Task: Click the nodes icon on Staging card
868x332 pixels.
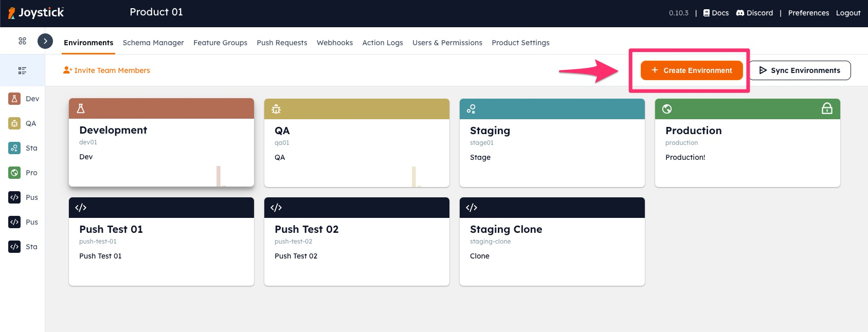Action: pyautogui.click(x=471, y=109)
